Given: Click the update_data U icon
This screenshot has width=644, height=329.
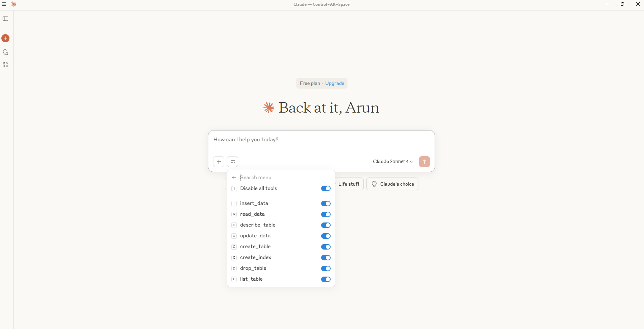Looking at the screenshot, I should click(234, 236).
